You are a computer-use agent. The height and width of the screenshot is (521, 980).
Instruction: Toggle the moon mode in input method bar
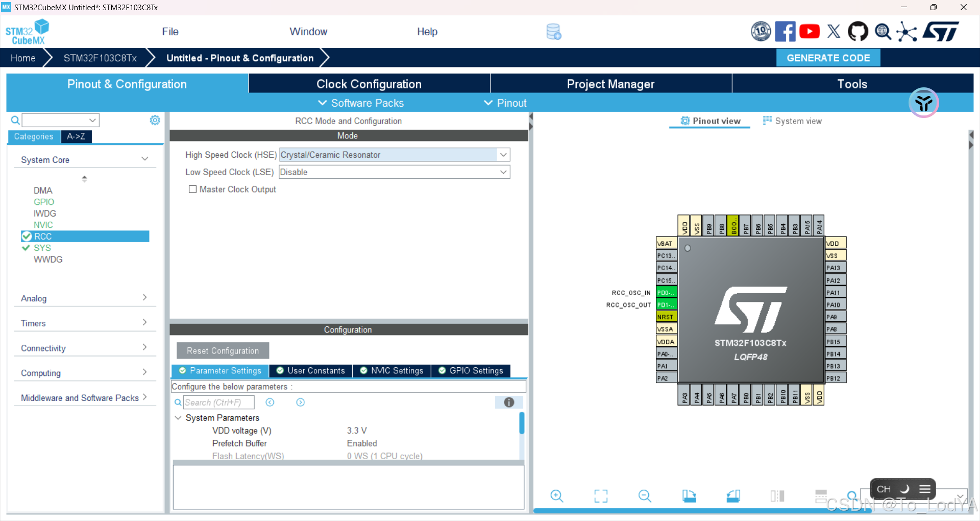point(904,489)
